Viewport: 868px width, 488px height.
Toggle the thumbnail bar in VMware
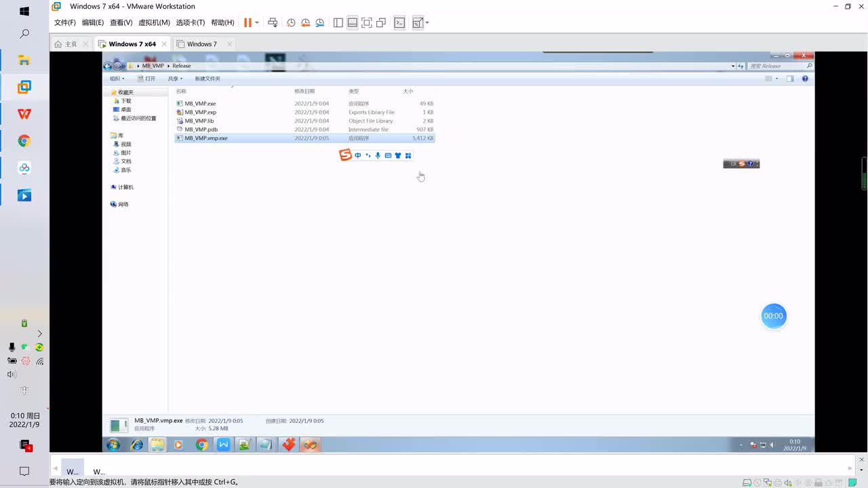click(353, 22)
